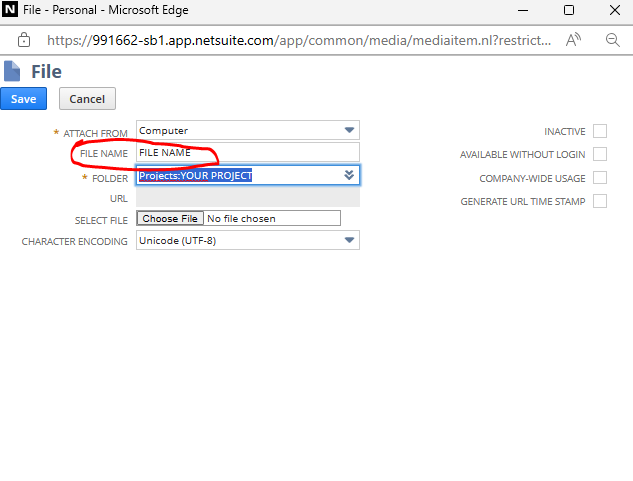Minimize the Edge popup window
Screen dimensions: 633x481
(522, 10)
